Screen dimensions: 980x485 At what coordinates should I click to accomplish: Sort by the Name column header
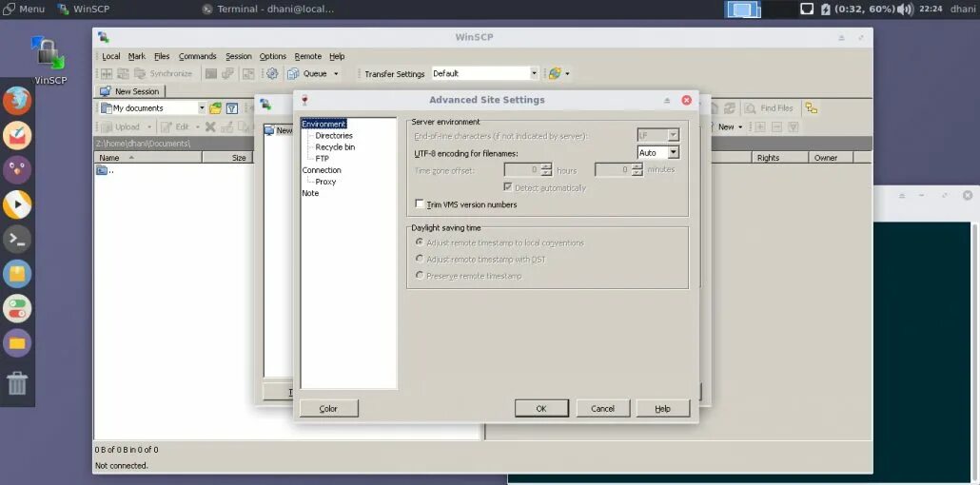click(148, 158)
